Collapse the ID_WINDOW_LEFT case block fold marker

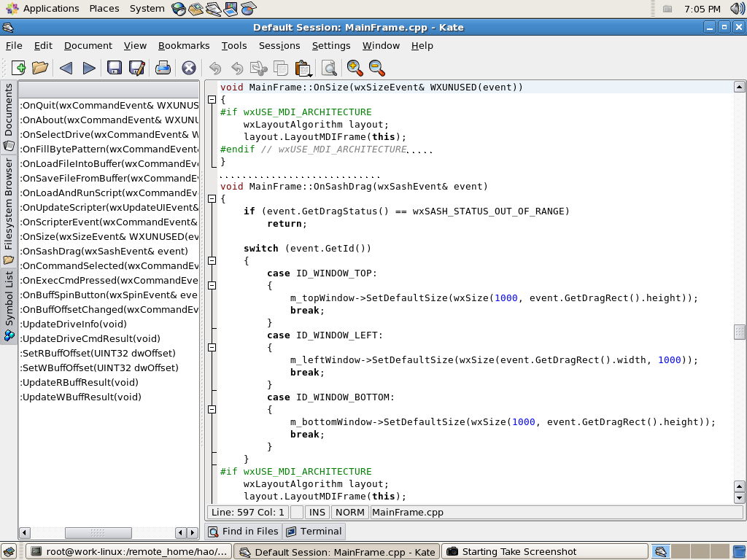(x=212, y=347)
